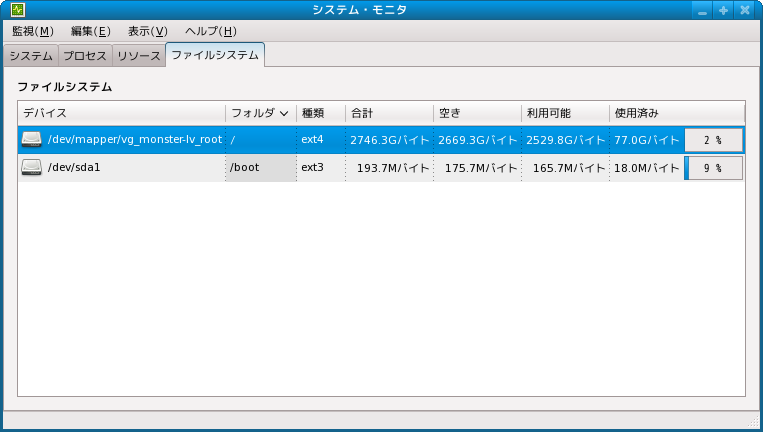Sort by the 使用済み column header
Screen dimensions: 763x432
point(676,113)
